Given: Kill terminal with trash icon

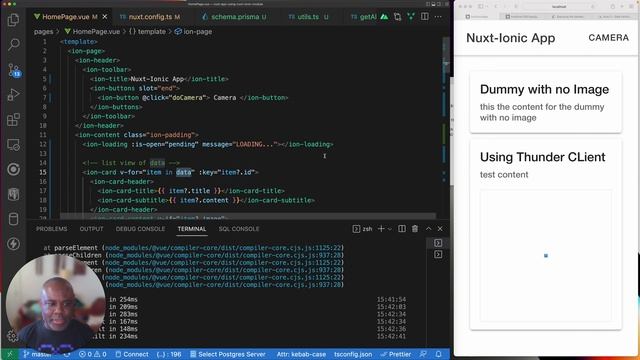Looking at the screenshot, I should click(415, 229).
